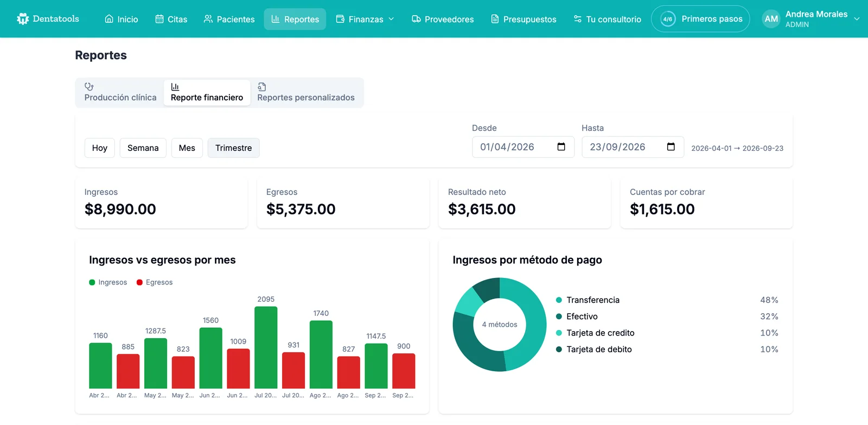
Task: Click the file icon above Reportes personalizados
Action: point(261,87)
